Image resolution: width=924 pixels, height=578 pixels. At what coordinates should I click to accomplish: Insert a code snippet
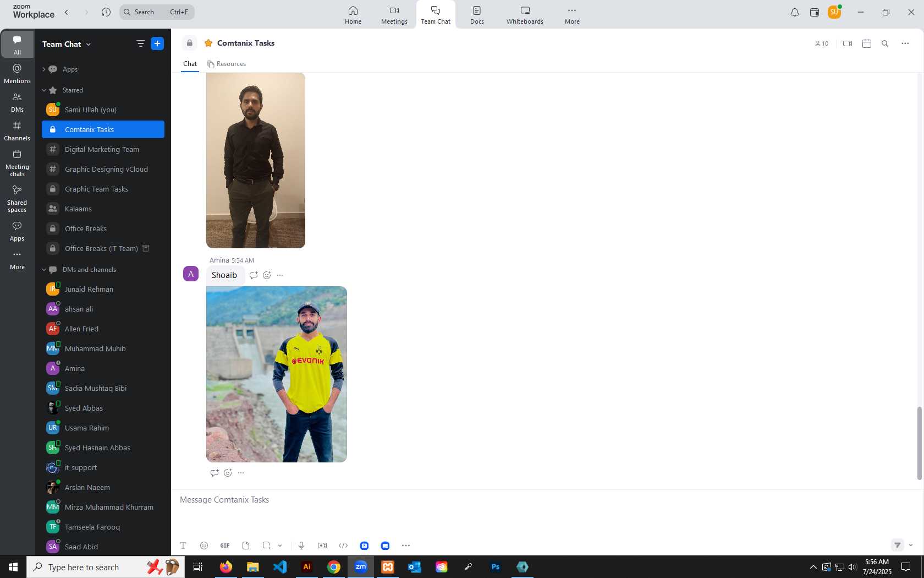coord(343,546)
